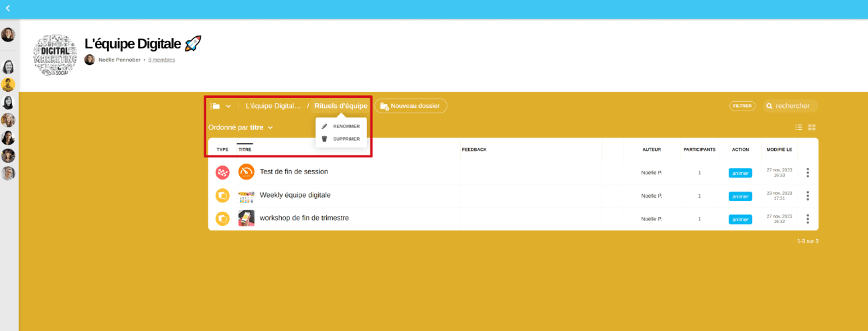Open the 8 membres link
The width and height of the screenshot is (868, 331).
pos(161,60)
